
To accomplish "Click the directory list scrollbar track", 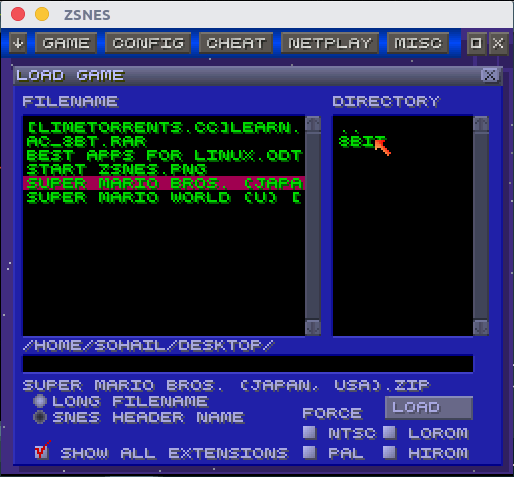I will pyautogui.click(x=481, y=226).
